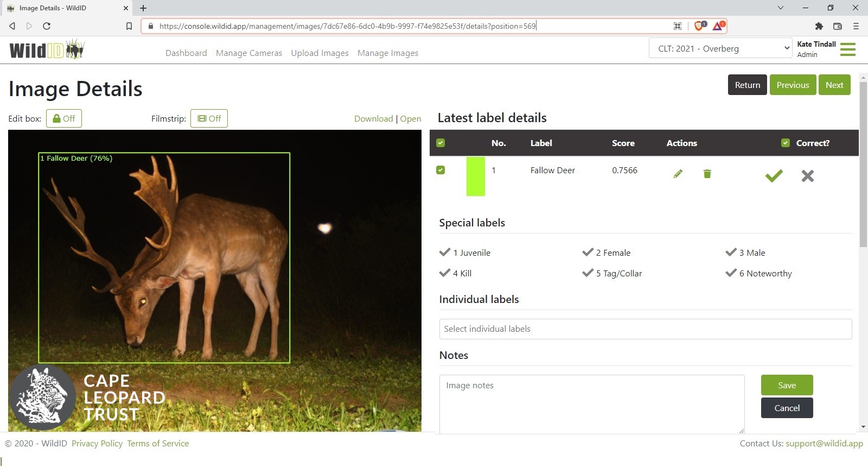The image size is (868, 467).
Task: Click the Kate Tindall user name
Action: 816,44
